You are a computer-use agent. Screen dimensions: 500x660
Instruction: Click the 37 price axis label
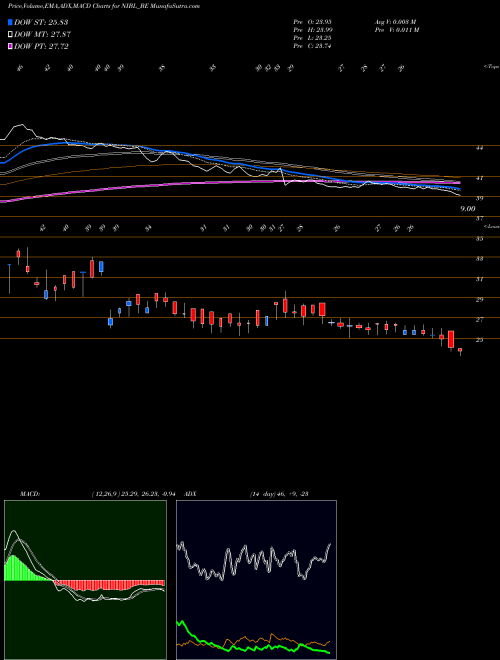(479, 218)
